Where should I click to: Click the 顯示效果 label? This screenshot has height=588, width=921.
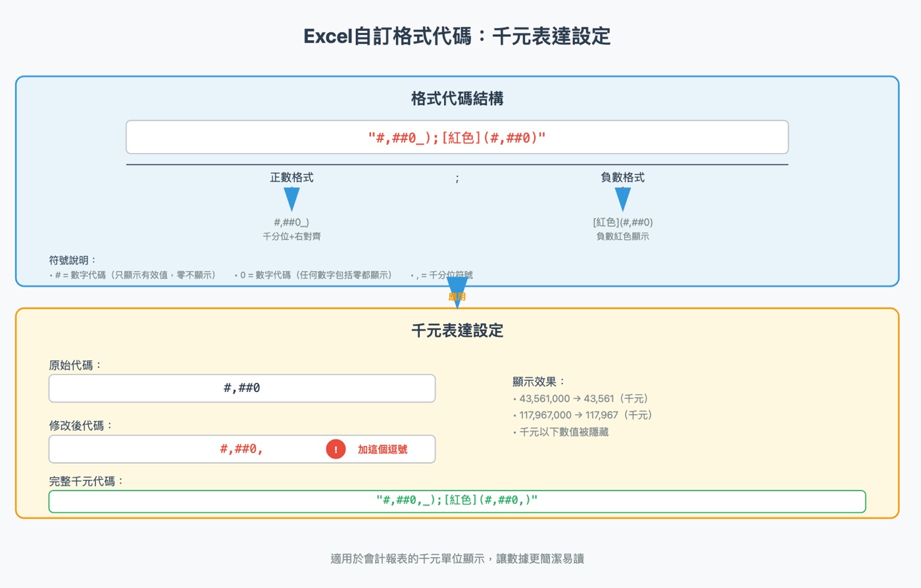pos(539,381)
